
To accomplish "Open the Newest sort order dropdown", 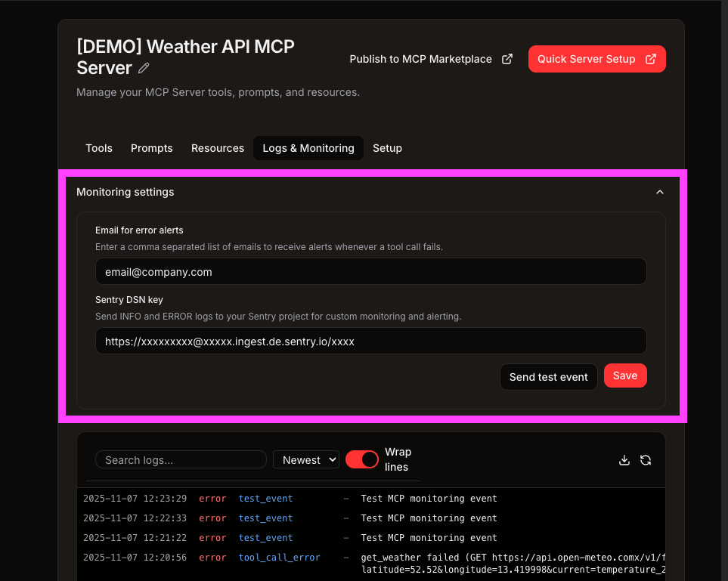I will tap(305, 459).
